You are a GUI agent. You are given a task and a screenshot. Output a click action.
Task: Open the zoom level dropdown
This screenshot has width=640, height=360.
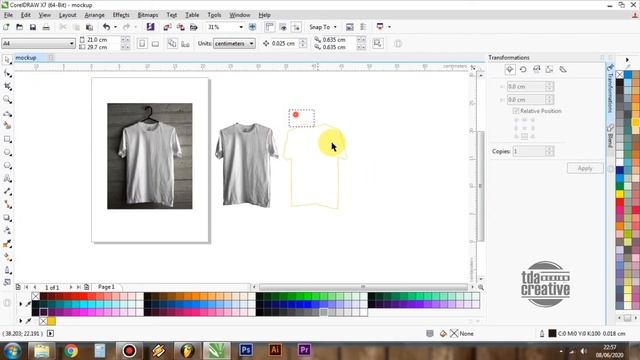pyautogui.click(x=241, y=27)
